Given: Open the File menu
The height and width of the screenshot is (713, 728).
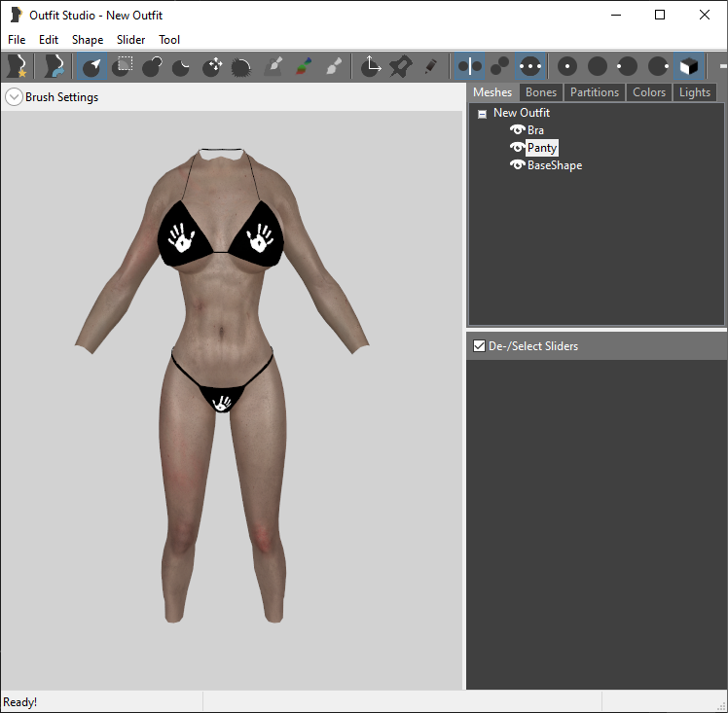Looking at the screenshot, I should tap(17, 40).
